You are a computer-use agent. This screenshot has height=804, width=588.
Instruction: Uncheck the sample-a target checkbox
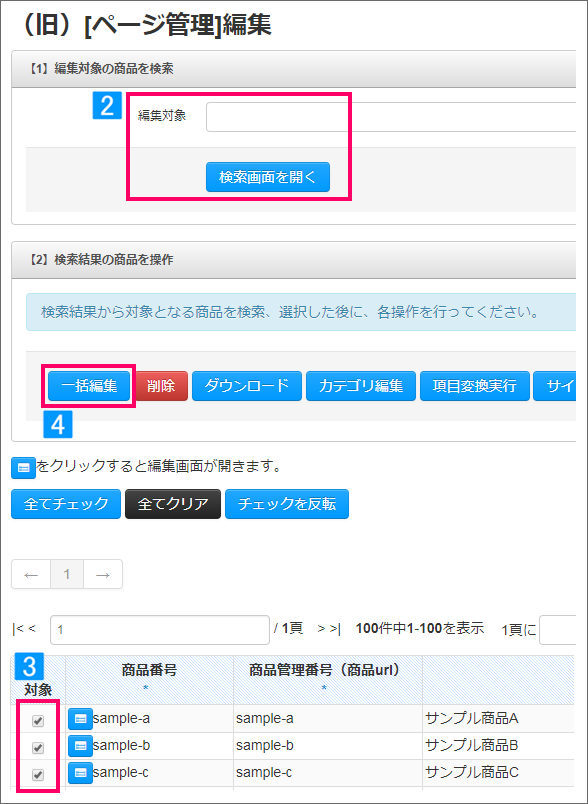tap(37, 721)
